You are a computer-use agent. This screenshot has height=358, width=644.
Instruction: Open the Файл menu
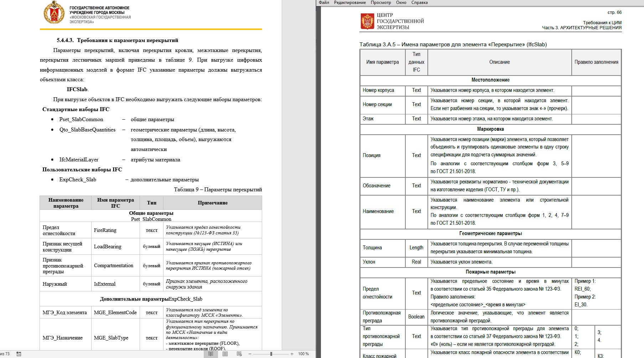tap(324, 2)
